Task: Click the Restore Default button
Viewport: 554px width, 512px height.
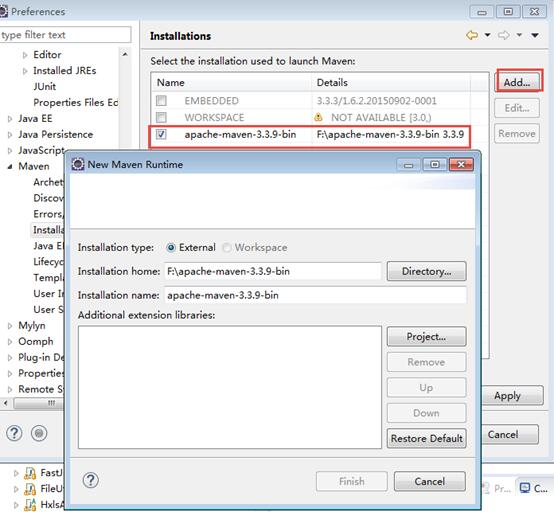Action: [x=426, y=439]
